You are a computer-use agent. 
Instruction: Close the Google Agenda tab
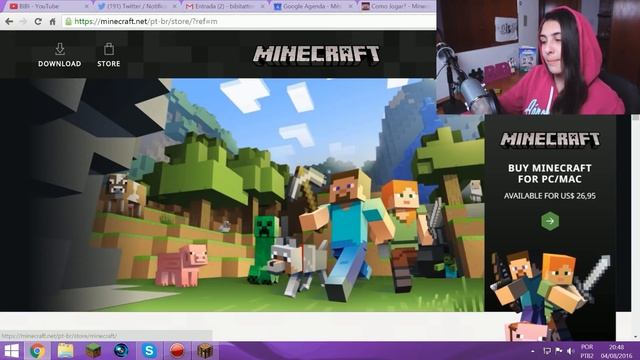click(x=350, y=7)
